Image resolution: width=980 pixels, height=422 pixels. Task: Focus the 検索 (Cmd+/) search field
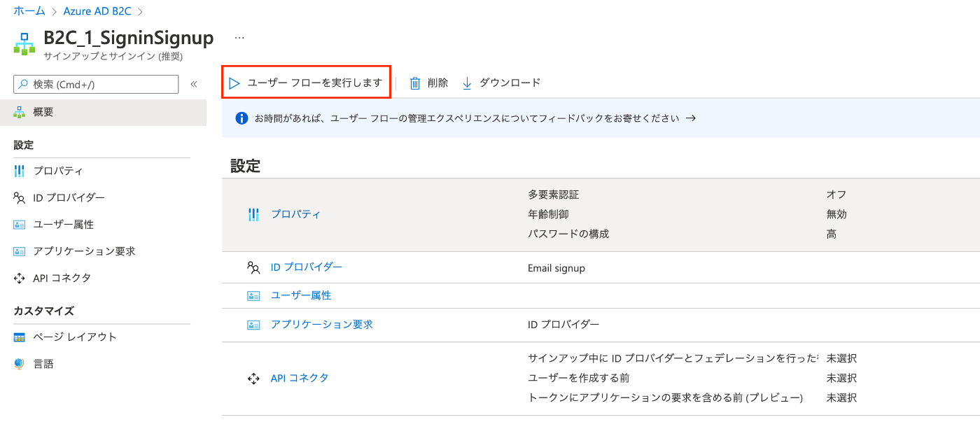click(96, 85)
